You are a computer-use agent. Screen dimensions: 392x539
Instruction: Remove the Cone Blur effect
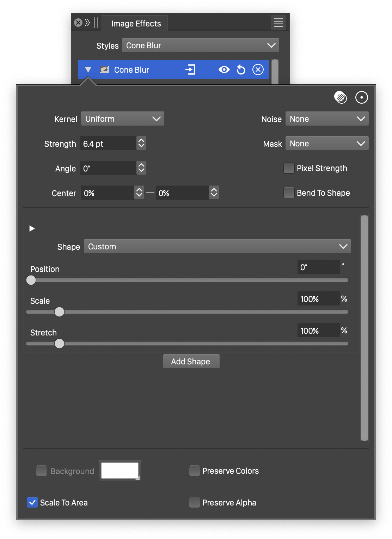[x=258, y=69]
